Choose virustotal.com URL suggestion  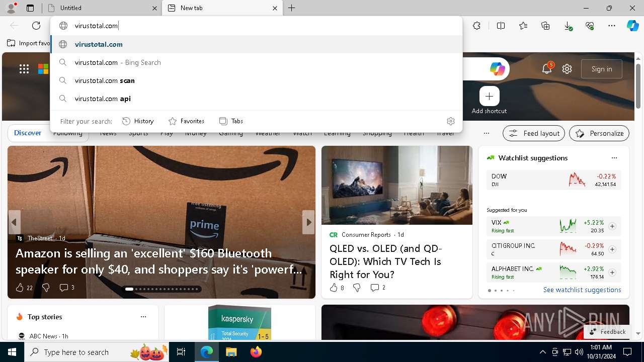tap(256, 44)
